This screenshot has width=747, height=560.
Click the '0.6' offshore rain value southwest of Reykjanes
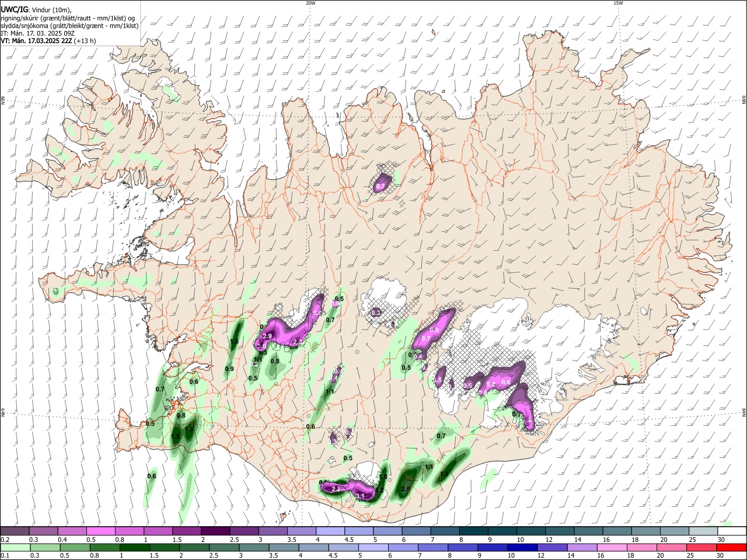pyautogui.click(x=152, y=477)
